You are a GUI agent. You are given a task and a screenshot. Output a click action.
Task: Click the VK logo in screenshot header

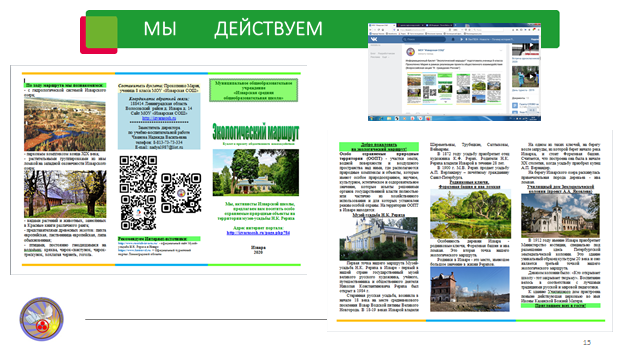click(x=374, y=39)
